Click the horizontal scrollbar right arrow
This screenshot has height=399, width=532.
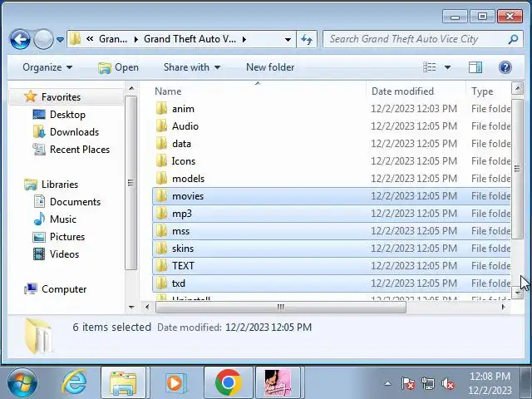pos(504,307)
